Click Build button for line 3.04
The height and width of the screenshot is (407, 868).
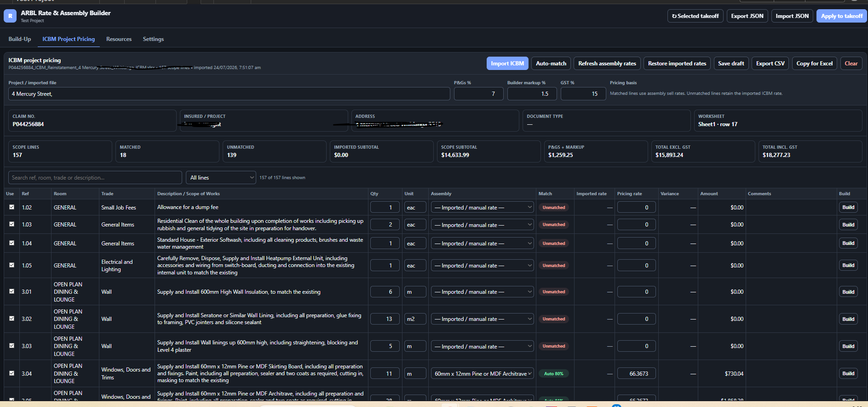pos(848,374)
